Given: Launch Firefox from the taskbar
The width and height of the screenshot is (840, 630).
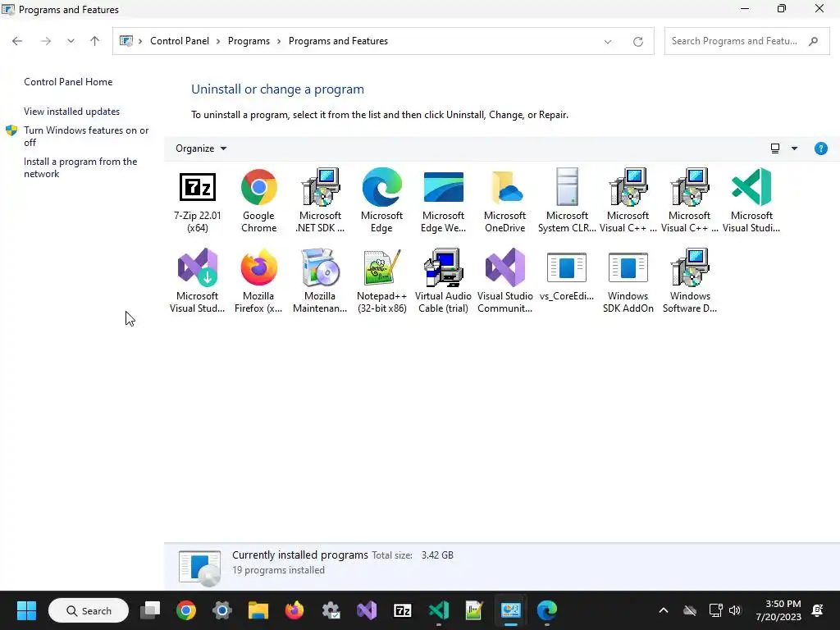Looking at the screenshot, I should point(294,610).
